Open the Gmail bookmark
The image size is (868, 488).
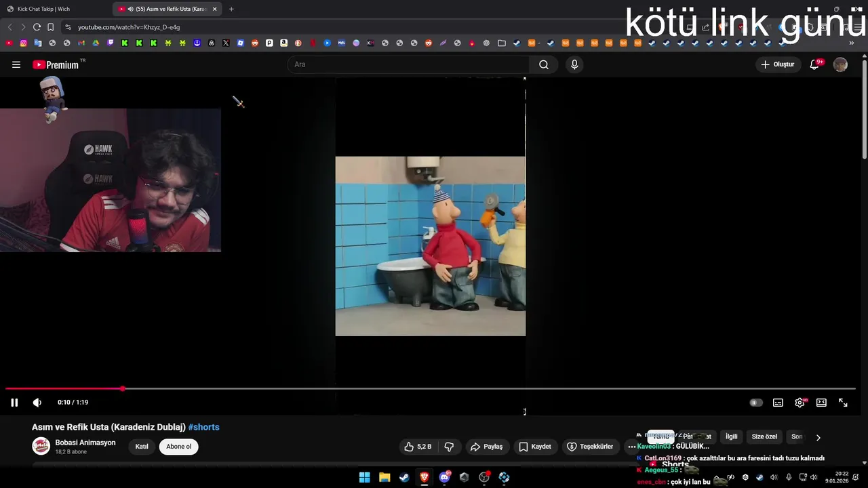coord(81,43)
